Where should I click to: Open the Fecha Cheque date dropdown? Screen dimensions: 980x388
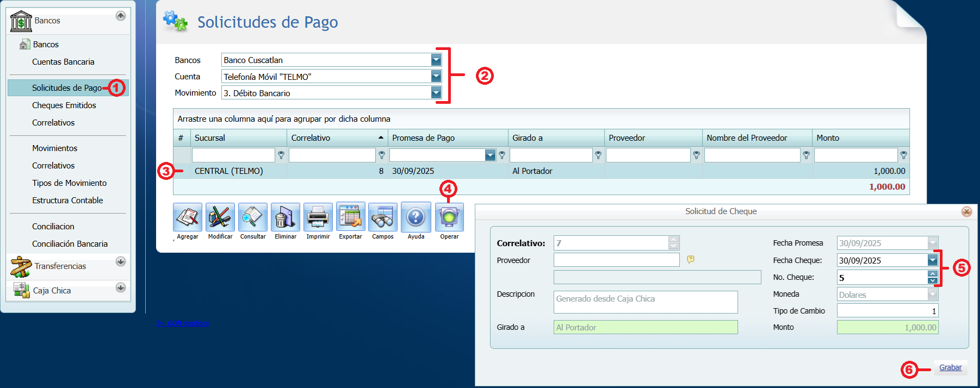[x=932, y=260]
